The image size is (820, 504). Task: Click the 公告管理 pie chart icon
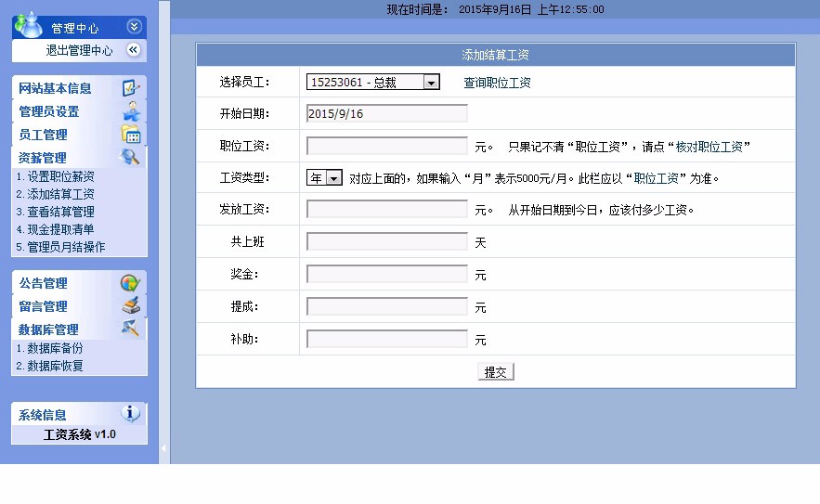(x=130, y=283)
